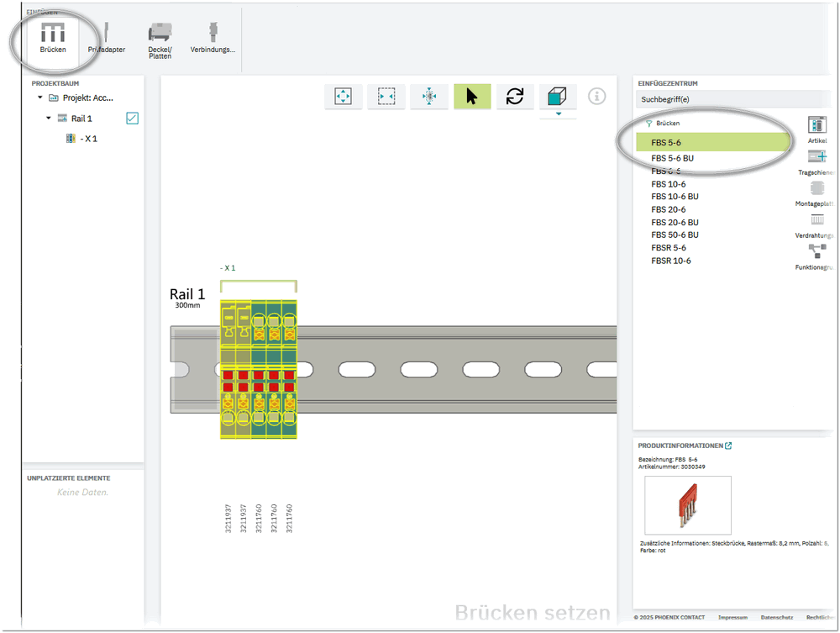This screenshot has height=633, width=840.
Task: Open the Impressum footer link
Action: (732, 618)
